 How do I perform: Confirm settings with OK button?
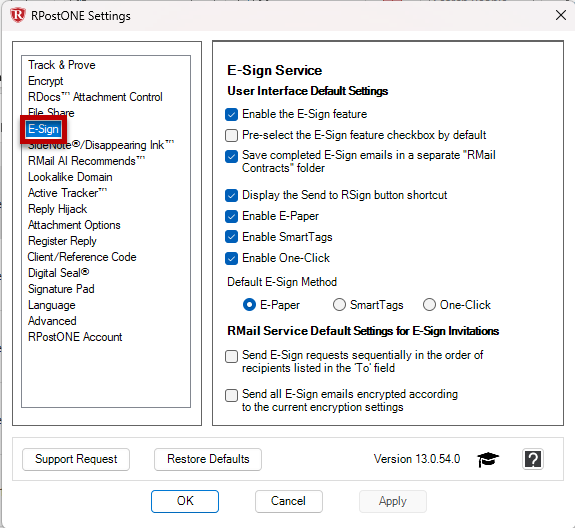click(185, 501)
